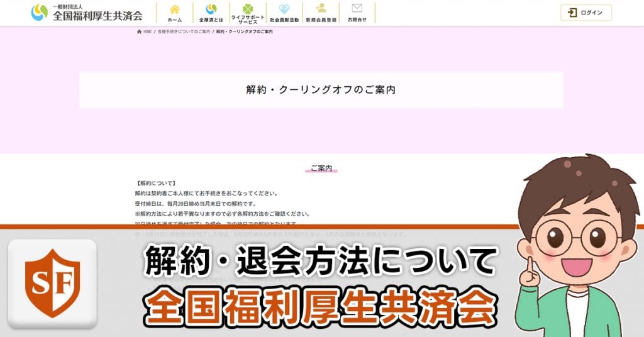644x337 pixels.
Task: Open the お問合せ envelope menu item
Action: click(x=357, y=13)
